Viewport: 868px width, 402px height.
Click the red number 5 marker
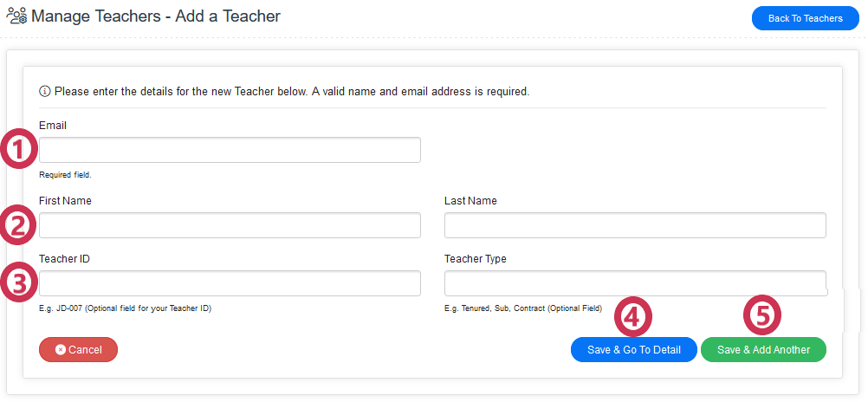pyautogui.click(x=762, y=317)
